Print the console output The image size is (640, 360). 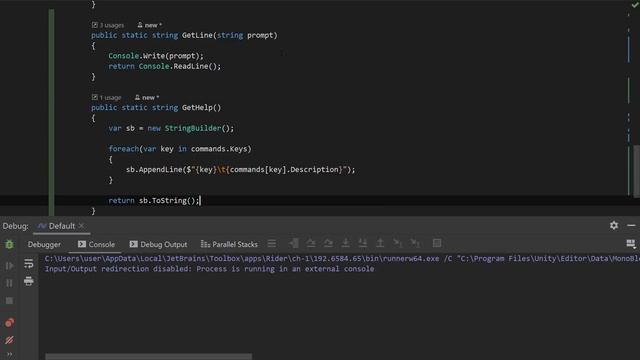[29, 281]
